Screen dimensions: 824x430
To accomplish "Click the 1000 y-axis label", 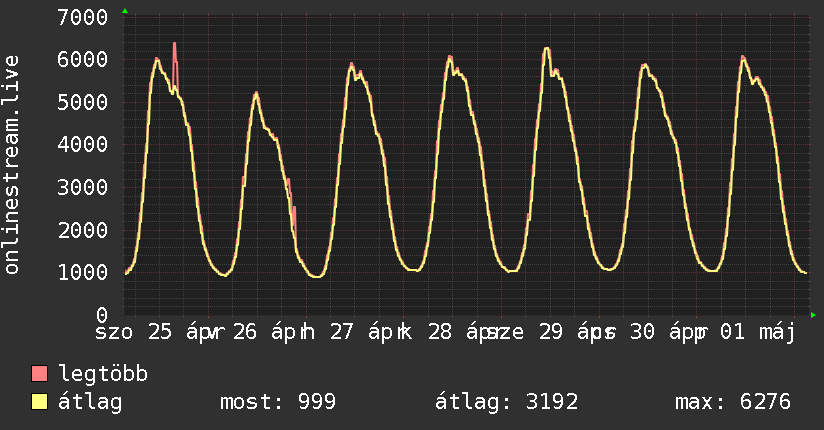I will pyautogui.click(x=83, y=272).
